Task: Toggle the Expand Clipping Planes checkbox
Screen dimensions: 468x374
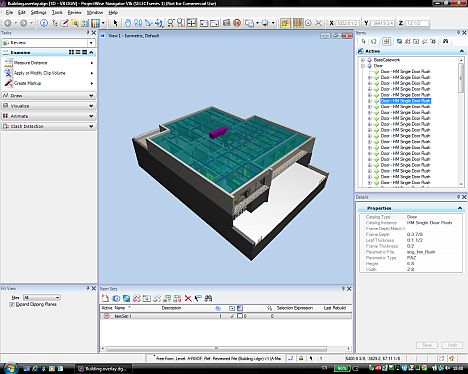Action: [12, 305]
